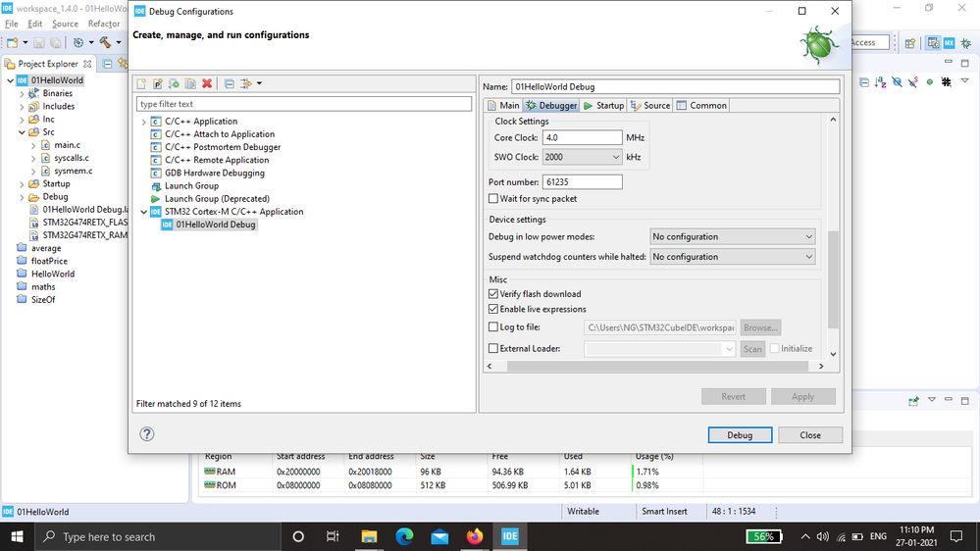Open the dialog help question mark

(147, 434)
